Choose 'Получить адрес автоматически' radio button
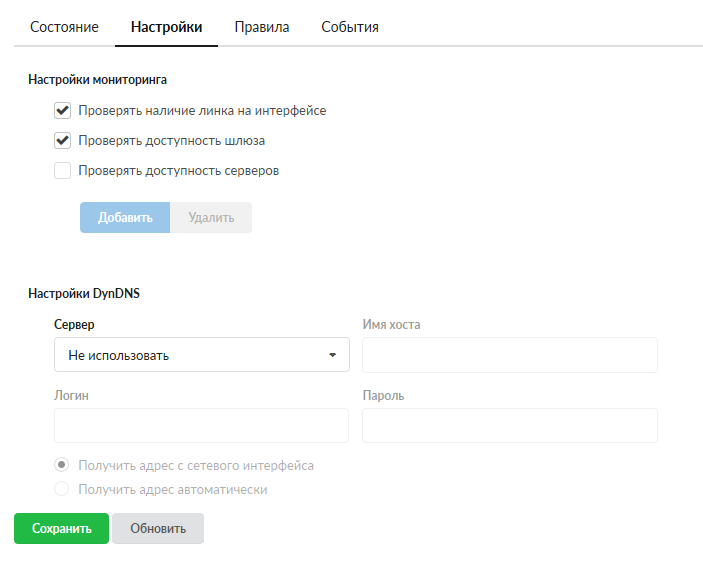 pyautogui.click(x=62, y=490)
